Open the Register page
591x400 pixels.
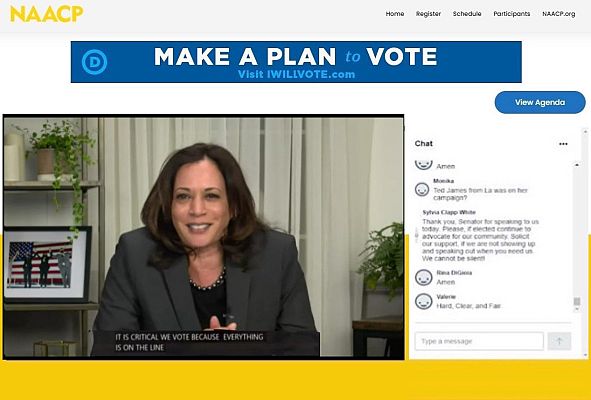(428, 14)
